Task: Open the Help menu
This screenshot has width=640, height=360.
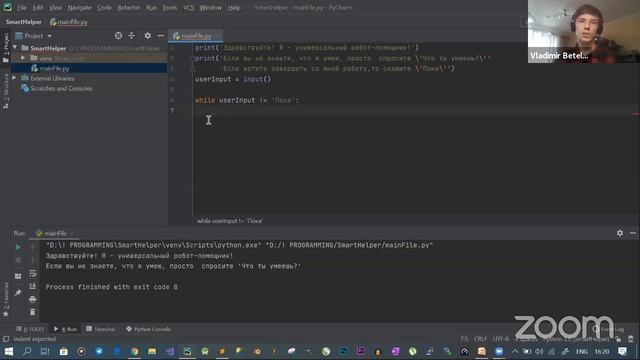Action: point(234,7)
